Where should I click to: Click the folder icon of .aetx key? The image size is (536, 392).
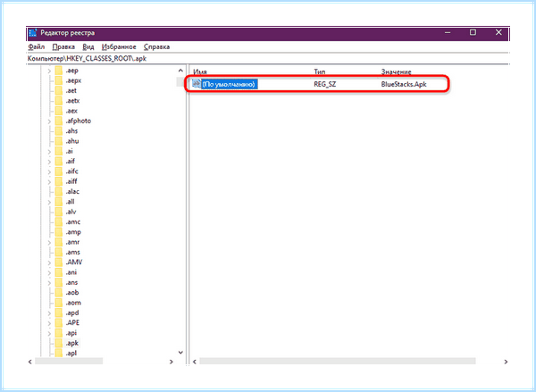(59, 101)
